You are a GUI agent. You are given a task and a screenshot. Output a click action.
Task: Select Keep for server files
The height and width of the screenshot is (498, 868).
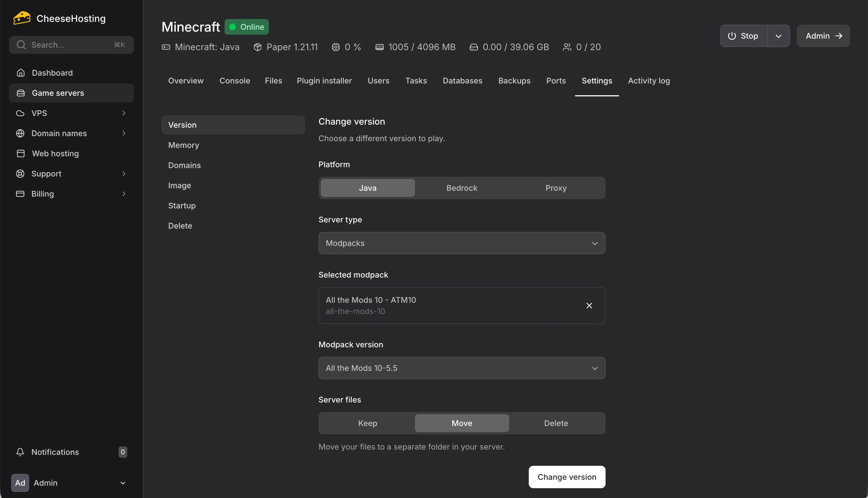368,423
